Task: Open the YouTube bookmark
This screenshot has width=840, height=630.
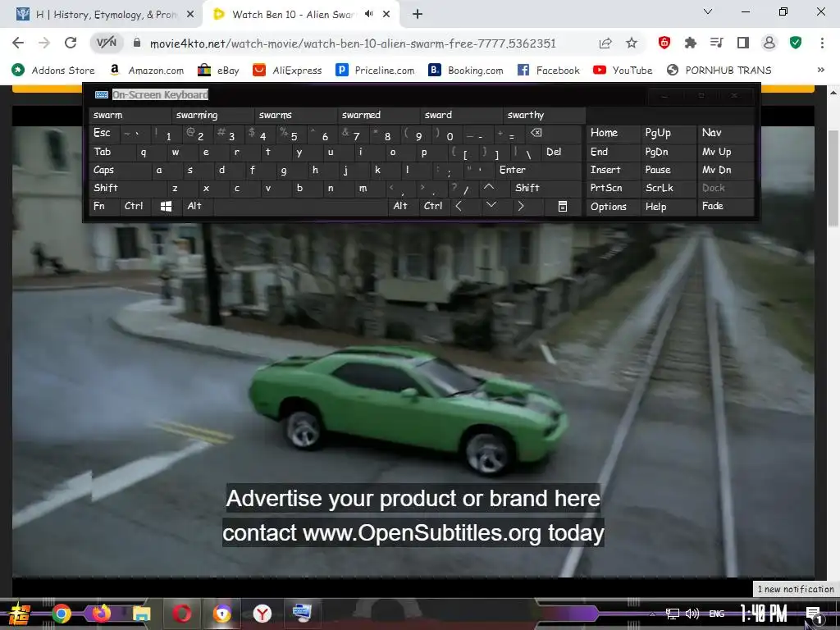Action: click(623, 71)
